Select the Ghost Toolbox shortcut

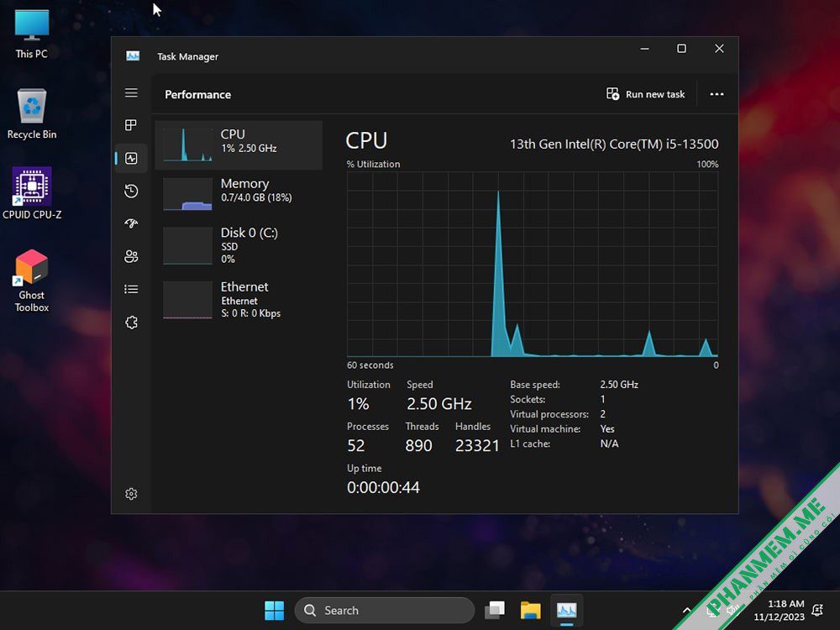point(32,281)
